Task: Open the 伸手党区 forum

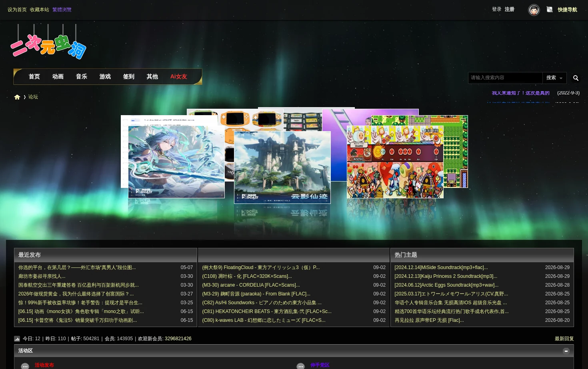Action: 320,365
